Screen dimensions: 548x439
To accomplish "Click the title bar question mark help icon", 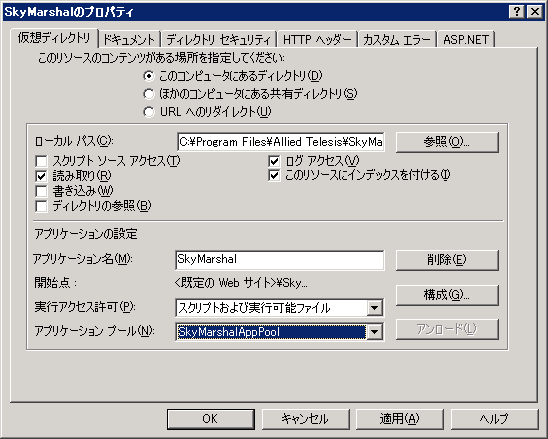I will pos(517,12).
